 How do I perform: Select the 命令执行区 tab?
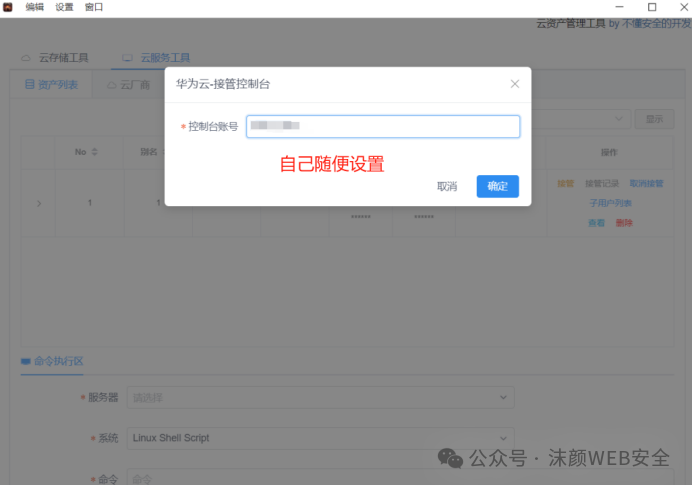(52, 362)
